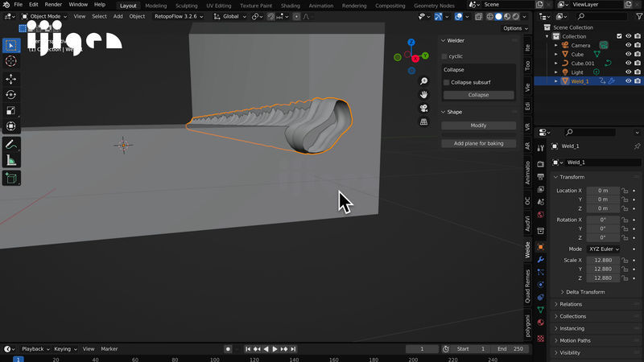Switch to the Sculpting workspace tab

pos(187,6)
